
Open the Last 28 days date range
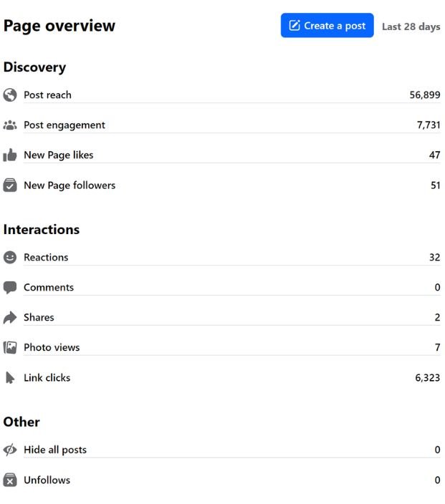click(x=411, y=26)
